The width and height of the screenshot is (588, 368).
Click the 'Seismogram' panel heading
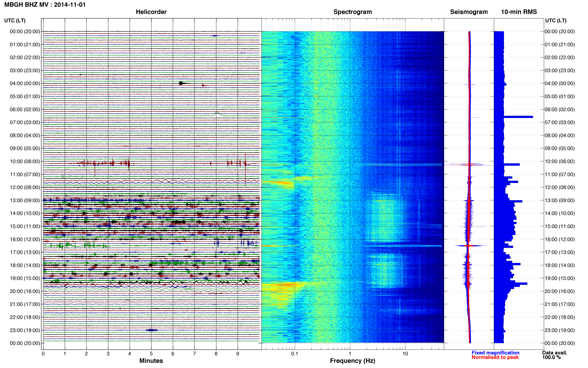click(x=469, y=12)
